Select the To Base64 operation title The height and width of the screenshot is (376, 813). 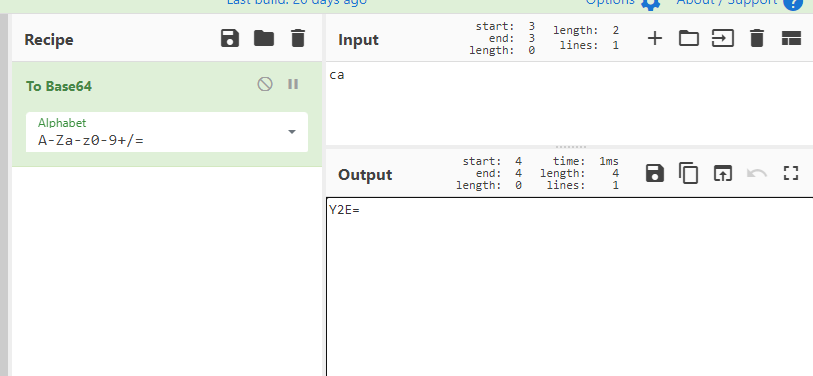coord(59,86)
